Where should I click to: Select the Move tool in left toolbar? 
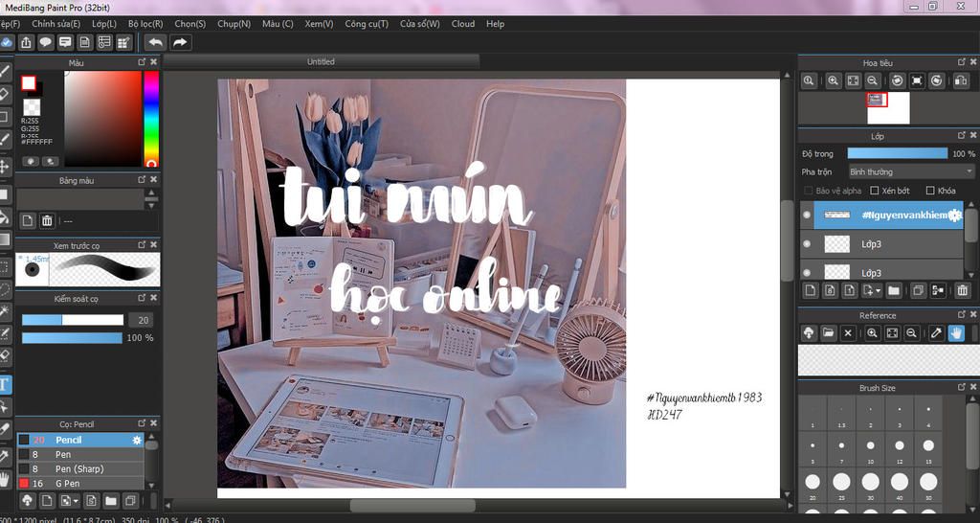tap(4, 167)
